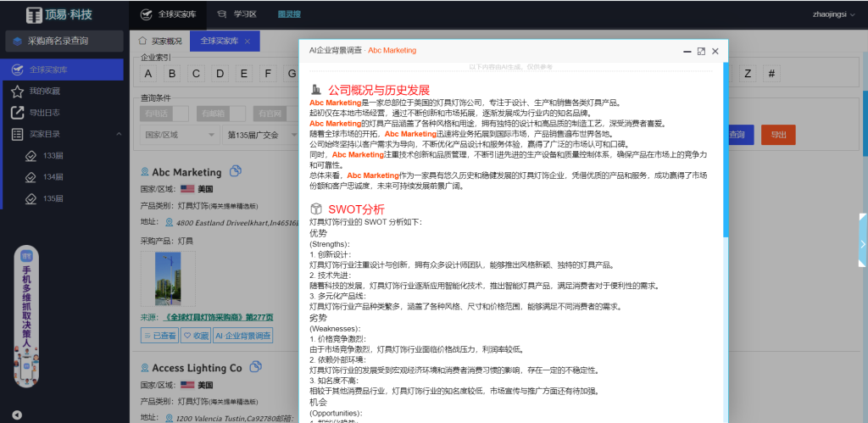
Task: Click the orange 导出 button
Action: coord(777,134)
